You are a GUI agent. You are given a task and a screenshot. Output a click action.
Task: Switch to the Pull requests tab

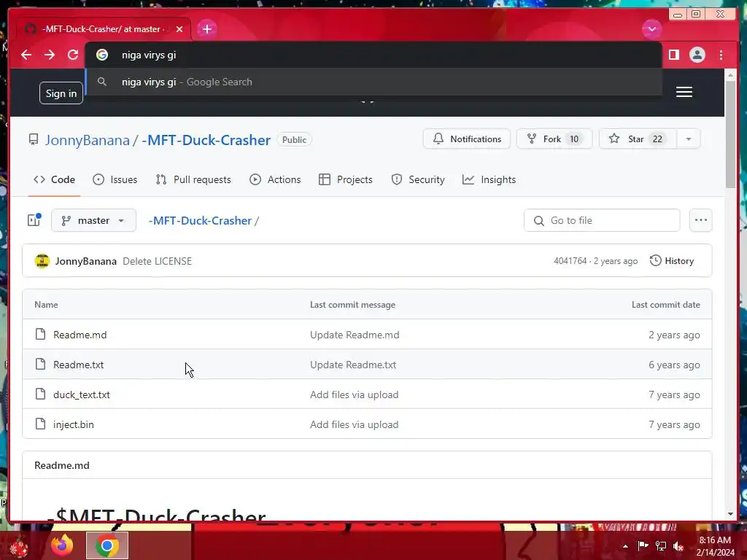193,179
